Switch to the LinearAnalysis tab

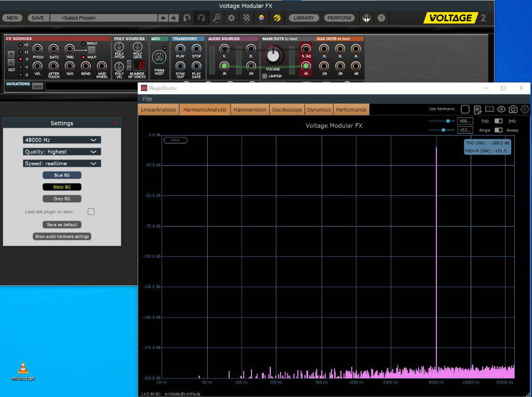point(158,110)
